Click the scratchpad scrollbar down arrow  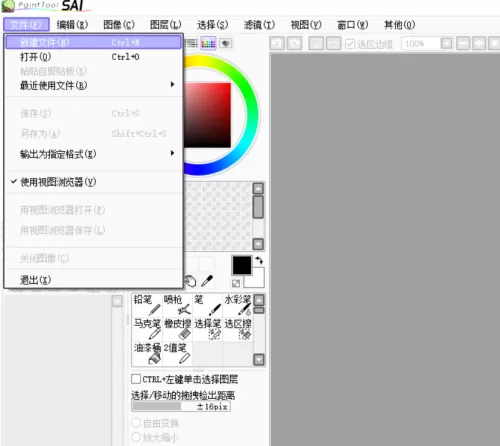258,244
